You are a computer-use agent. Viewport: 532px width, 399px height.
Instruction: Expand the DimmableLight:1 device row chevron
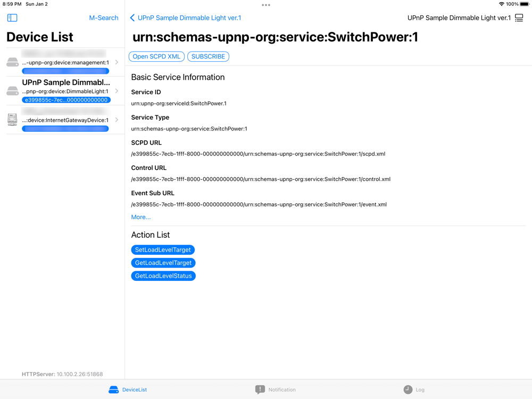coord(117,91)
